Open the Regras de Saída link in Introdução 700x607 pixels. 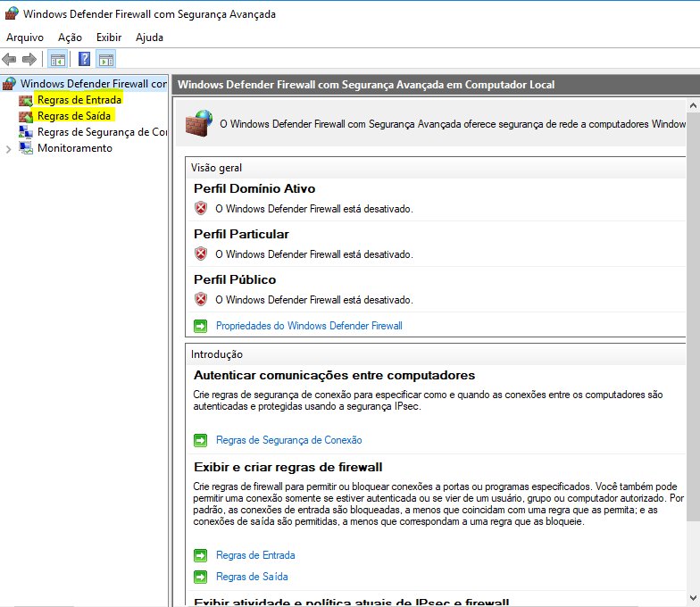tap(252, 577)
